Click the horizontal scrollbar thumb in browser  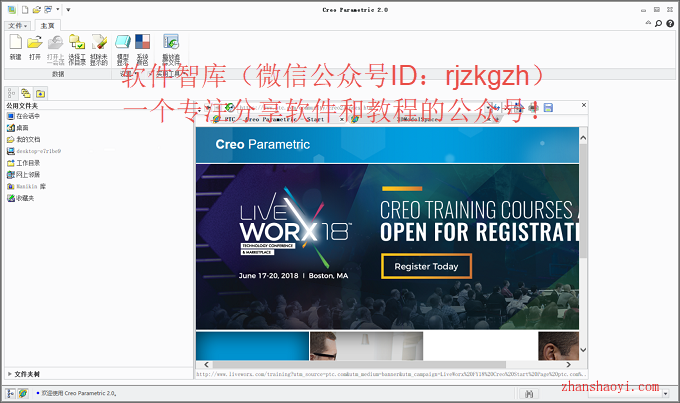pyautogui.click(x=359, y=365)
